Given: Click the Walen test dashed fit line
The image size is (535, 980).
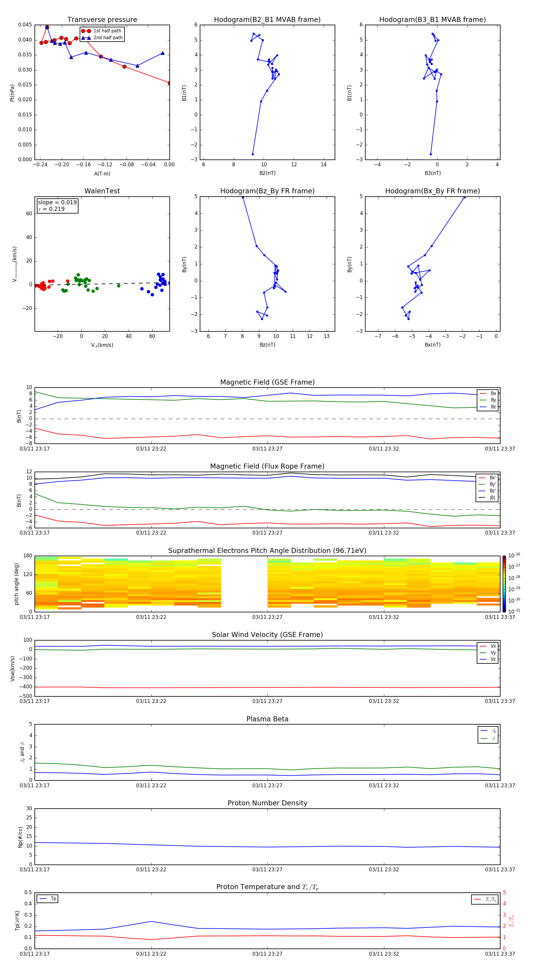Looking at the screenshot, I should [x=102, y=284].
